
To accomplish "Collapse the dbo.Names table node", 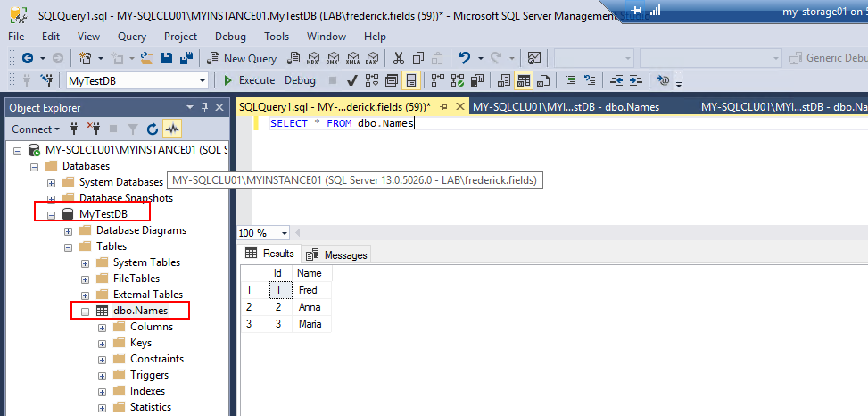I will [x=85, y=312].
